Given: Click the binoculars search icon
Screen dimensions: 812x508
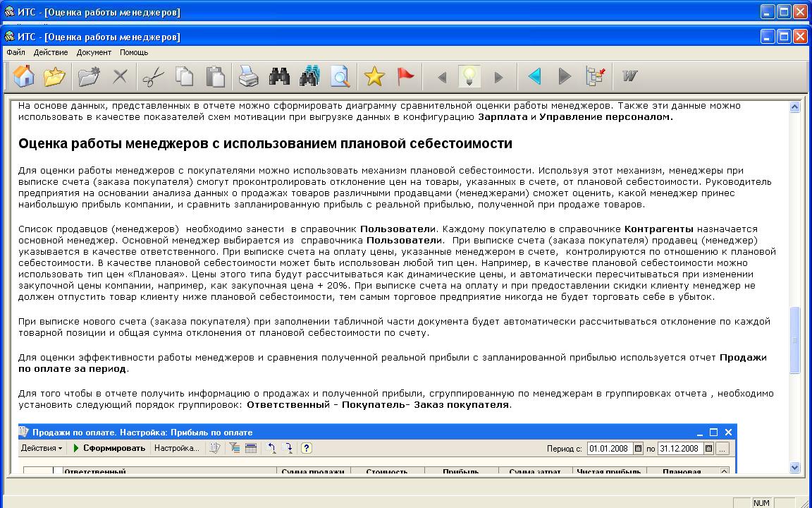Looking at the screenshot, I should pos(279,76).
